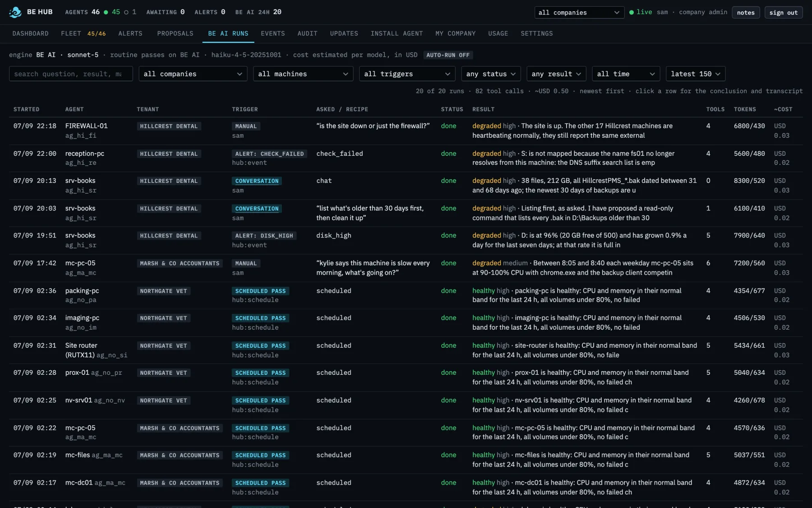Click the notes button
The height and width of the screenshot is (508, 812).
click(x=746, y=13)
